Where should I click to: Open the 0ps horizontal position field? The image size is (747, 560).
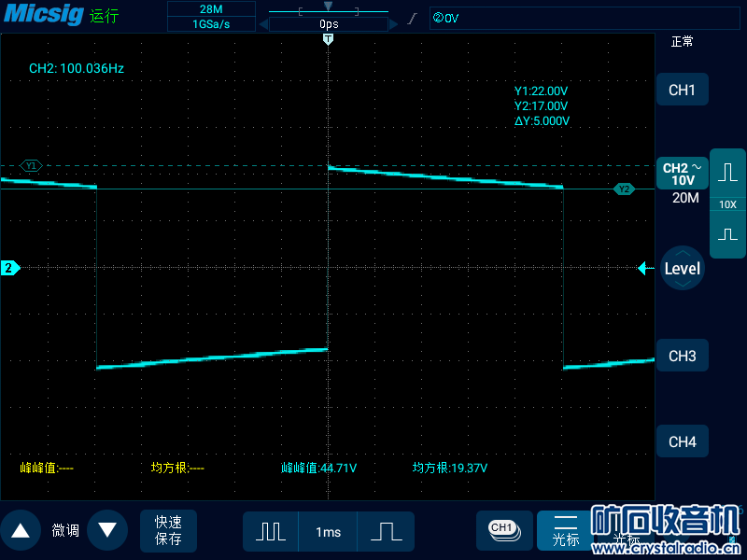pyautogui.click(x=329, y=24)
